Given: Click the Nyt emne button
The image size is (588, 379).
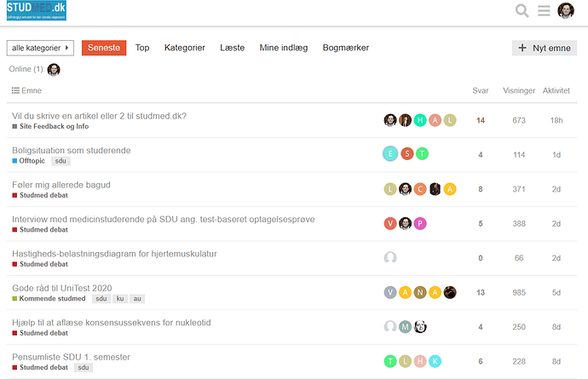Looking at the screenshot, I should point(545,48).
